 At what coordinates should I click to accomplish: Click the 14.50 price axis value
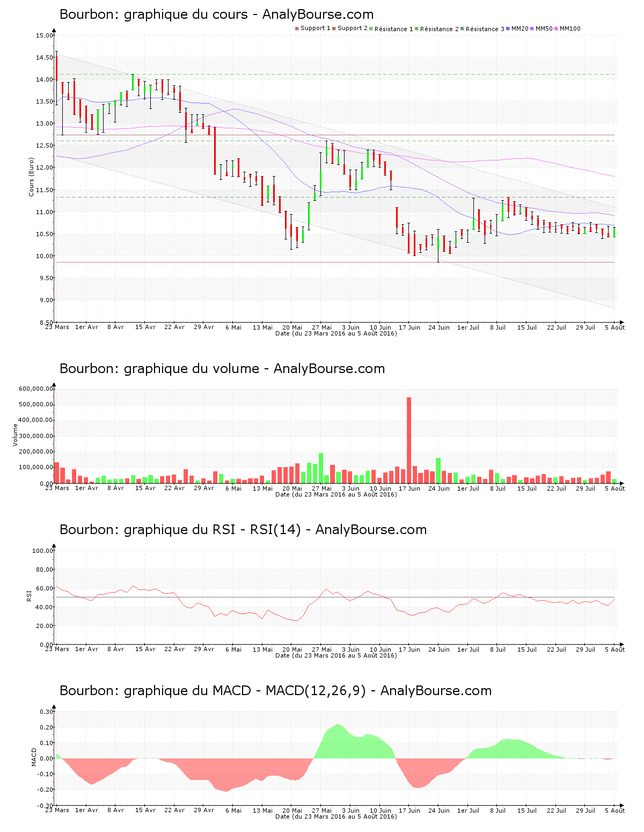(x=45, y=57)
